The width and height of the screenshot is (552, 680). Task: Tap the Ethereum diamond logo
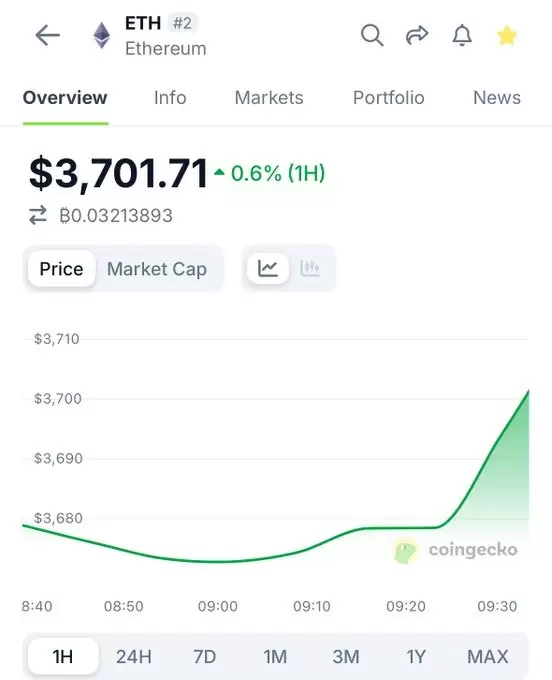pos(102,35)
